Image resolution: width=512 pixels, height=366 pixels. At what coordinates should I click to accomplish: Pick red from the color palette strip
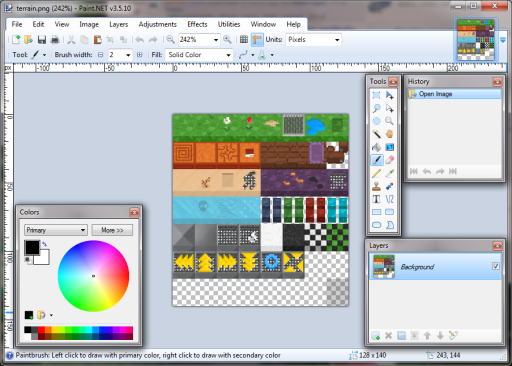point(41,330)
